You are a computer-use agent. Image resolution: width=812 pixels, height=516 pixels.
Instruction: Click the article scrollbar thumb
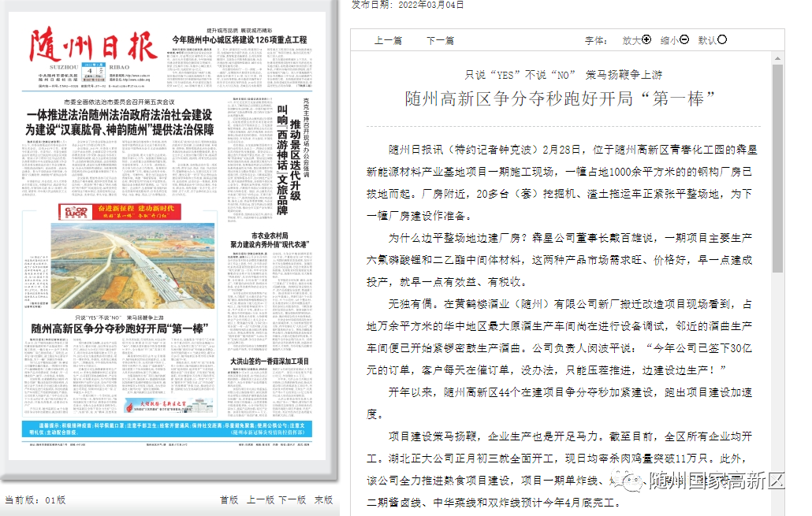pos(777,169)
